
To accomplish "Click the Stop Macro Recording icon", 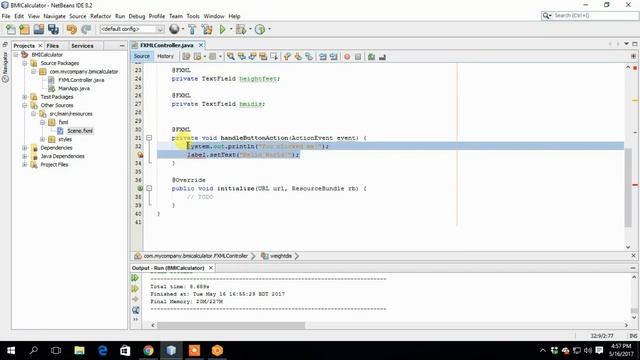I will point(358,57).
